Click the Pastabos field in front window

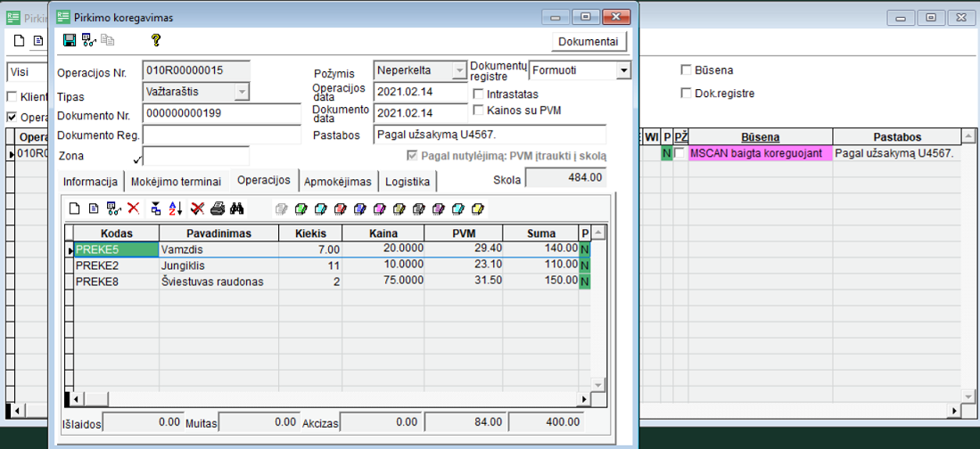(490, 135)
